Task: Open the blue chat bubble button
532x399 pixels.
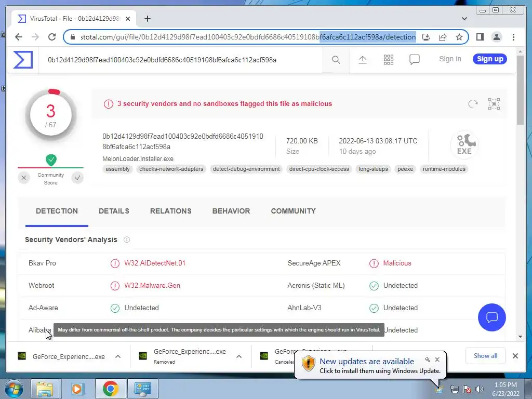Action: coord(491,317)
